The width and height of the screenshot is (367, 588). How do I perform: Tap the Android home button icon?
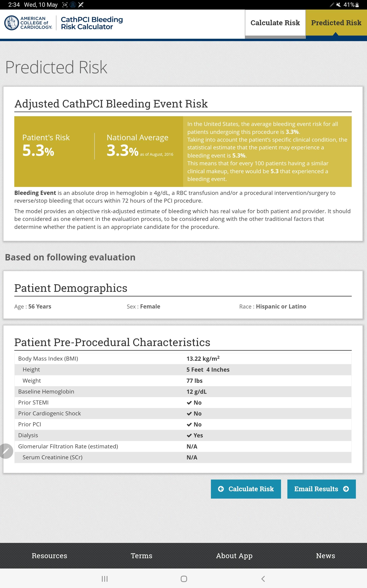pos(184,579)
